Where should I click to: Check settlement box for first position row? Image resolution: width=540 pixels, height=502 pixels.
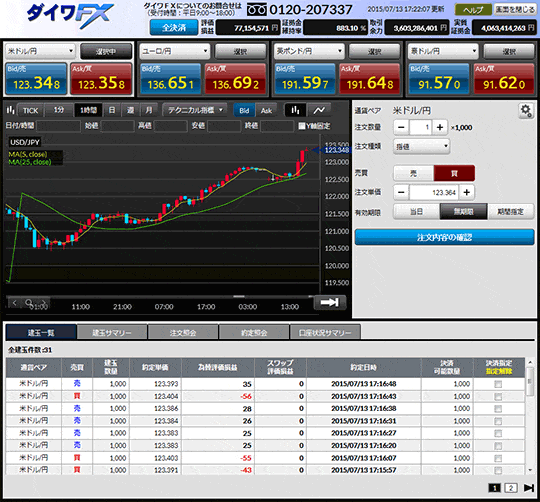tap(498, 384)
